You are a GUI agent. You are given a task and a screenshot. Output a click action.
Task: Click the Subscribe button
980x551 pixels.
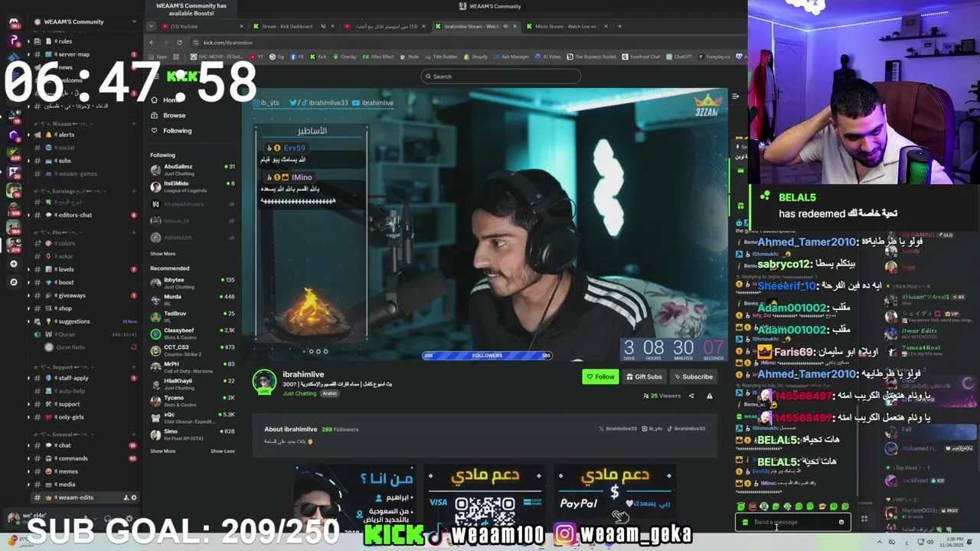[x=693, y=377]
